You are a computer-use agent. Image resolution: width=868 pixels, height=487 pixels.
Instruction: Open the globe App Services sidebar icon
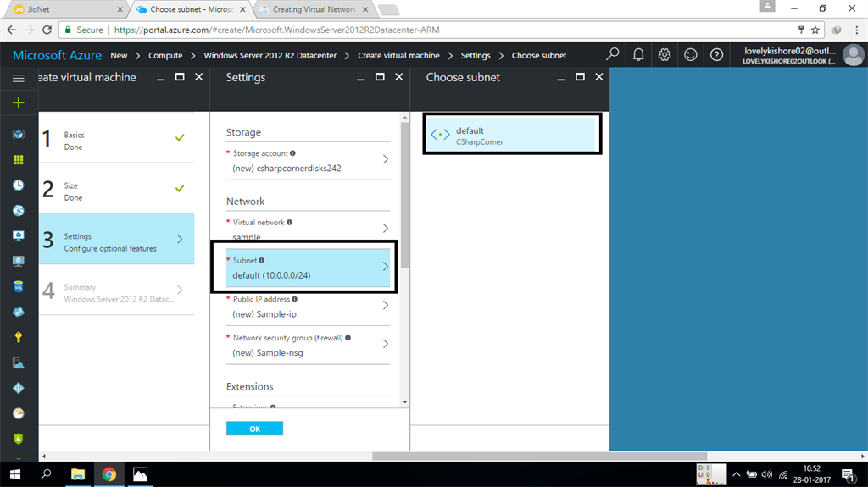coord(19,210)
